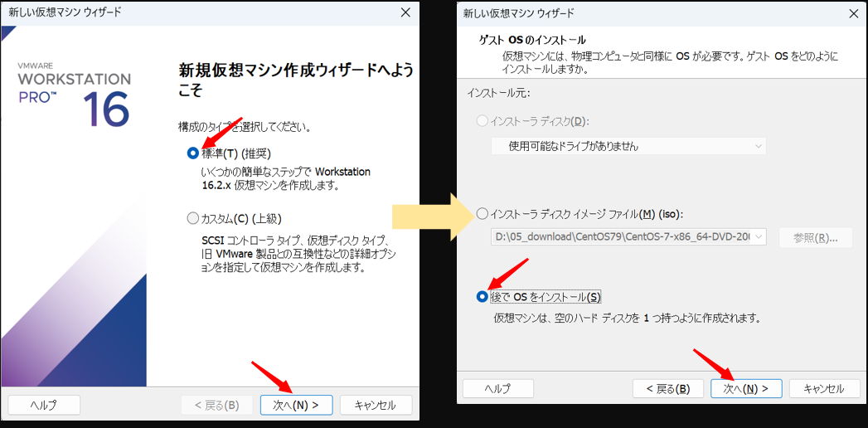Click 仮想マシンは、空のハード ディスク description text
Viewport: 868px width, 428px height.
click(x=627, y=319)
